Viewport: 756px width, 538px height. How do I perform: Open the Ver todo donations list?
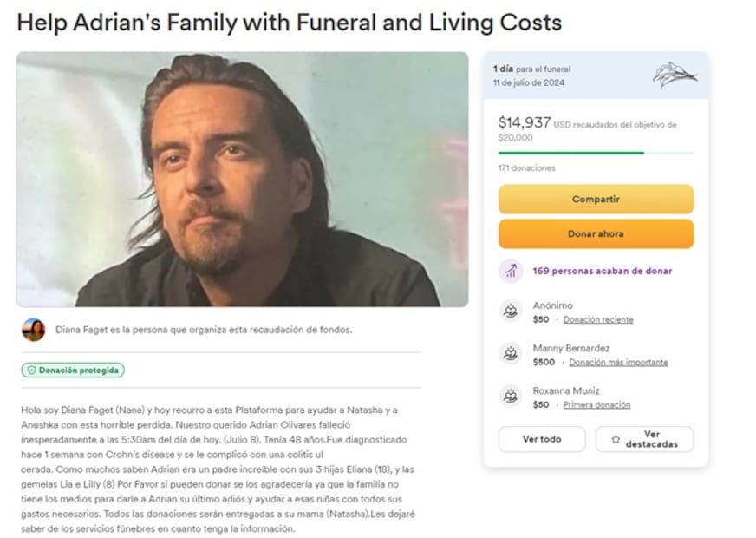coord(541,439)
